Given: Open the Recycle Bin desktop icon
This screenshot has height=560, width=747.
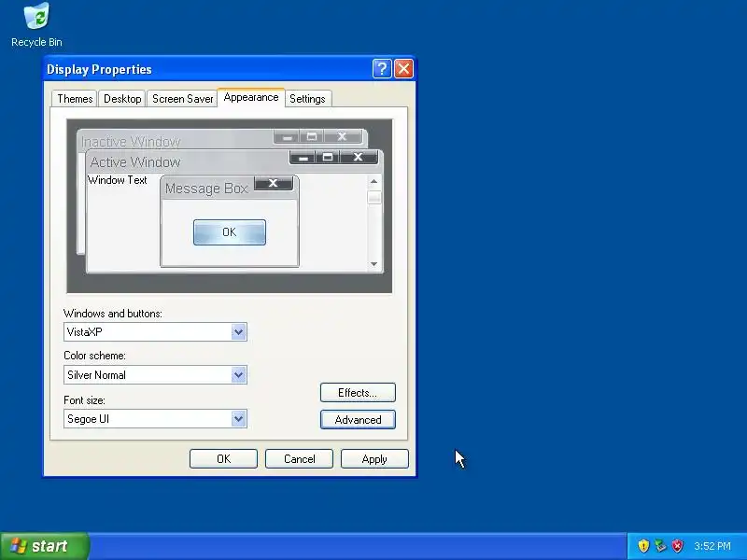Looking at the screenshot, I should (36, 25).
